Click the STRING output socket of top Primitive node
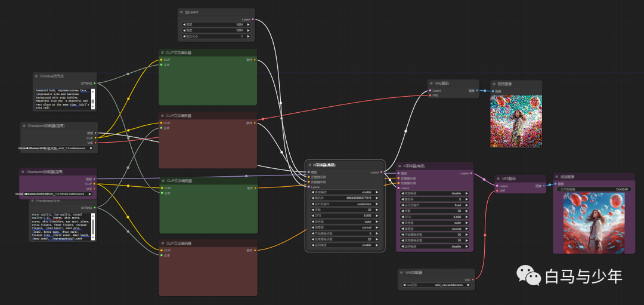The image size is (644, 305). (95, 83)
